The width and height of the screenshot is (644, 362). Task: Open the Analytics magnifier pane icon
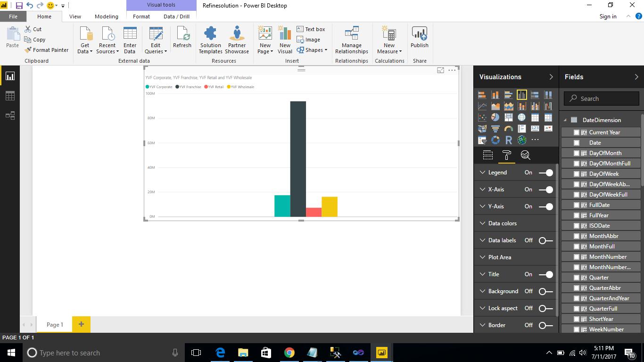click(525, 155)
